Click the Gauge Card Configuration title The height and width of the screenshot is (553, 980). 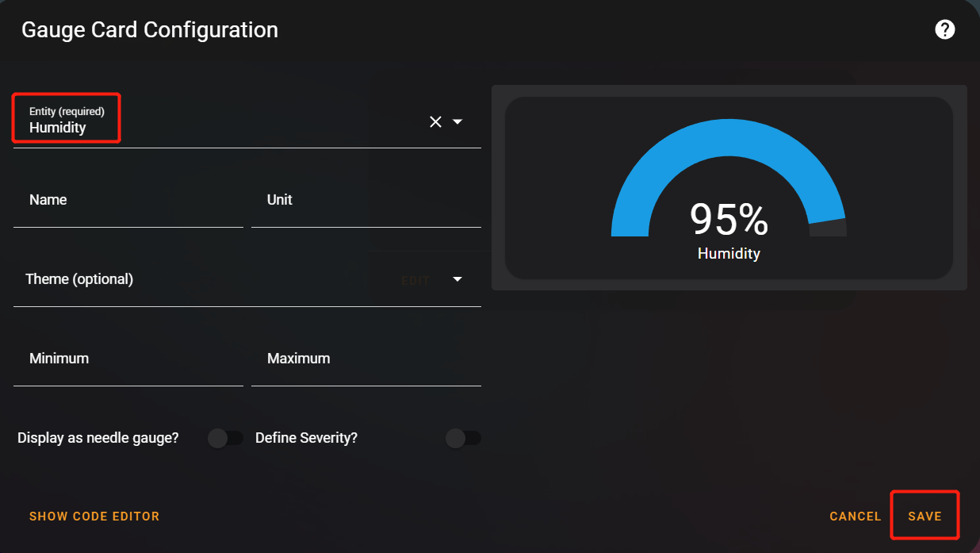pos(150,30)
